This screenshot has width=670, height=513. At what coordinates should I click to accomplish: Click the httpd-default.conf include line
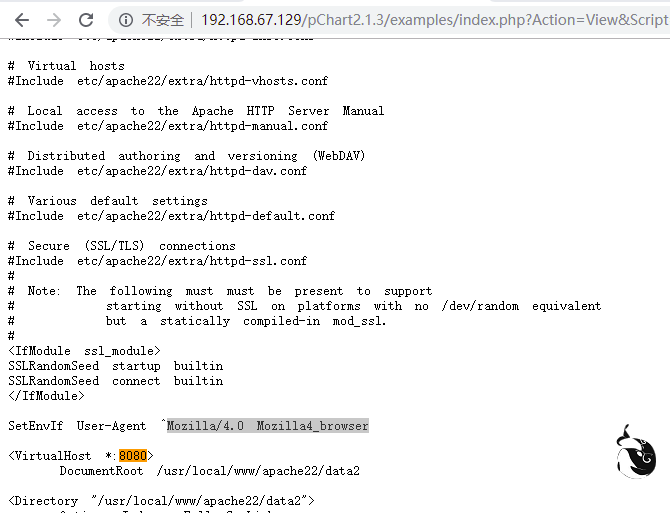click(x=171, y=216)
